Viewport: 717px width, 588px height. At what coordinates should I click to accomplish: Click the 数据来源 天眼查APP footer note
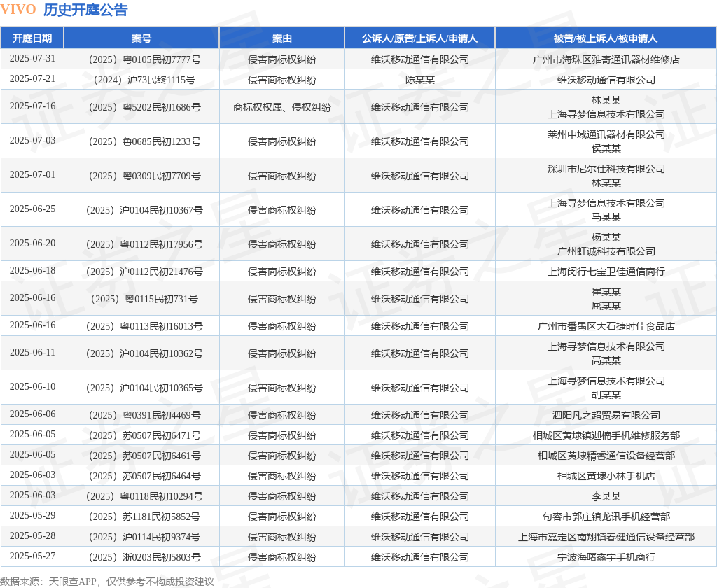click(x=107, y=582)
